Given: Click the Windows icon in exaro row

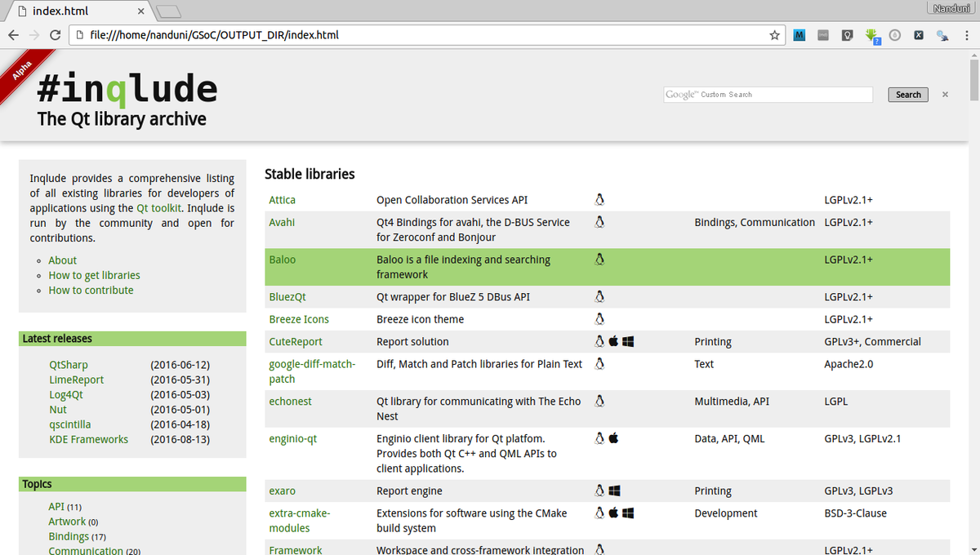Looking at the screenshot, I should [615, 491].
